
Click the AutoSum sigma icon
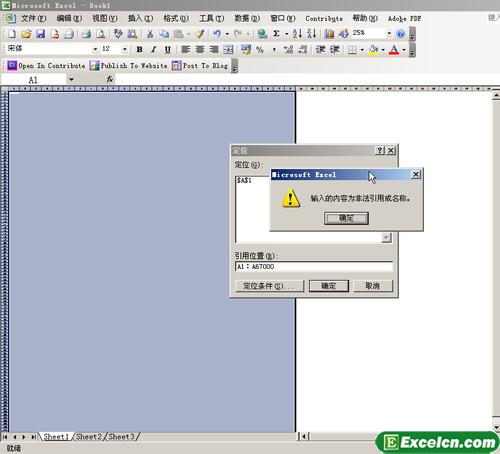pos(276,33)
